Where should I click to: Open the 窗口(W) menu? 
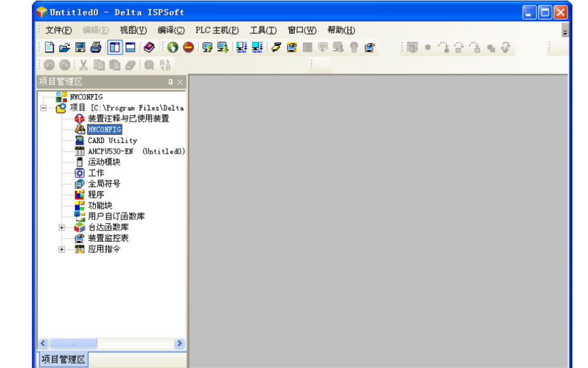point(302,30)
